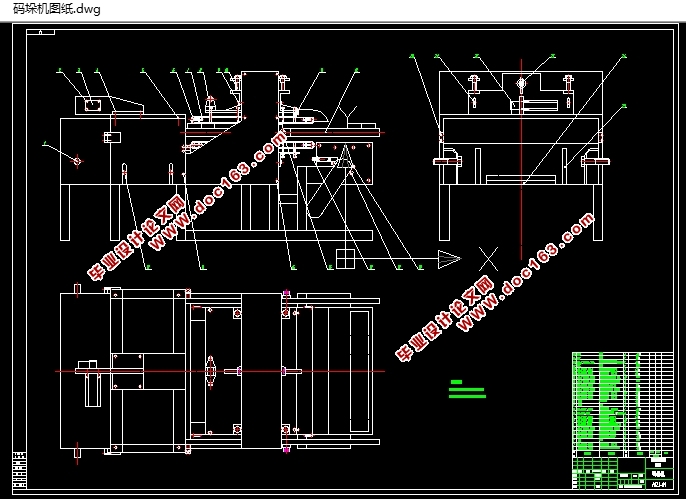Click the motor box on top of the front view
The height and width of the screenshot is (499, 686).
[93, 105]
